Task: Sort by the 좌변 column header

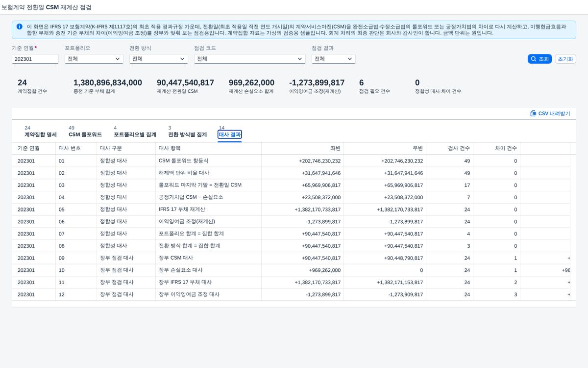Action: click(x=302, y=148)
